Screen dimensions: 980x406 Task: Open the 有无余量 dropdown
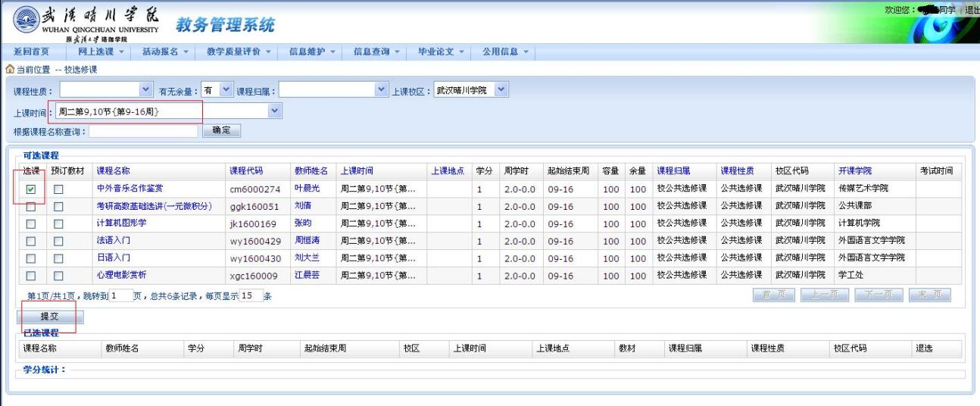216,91
